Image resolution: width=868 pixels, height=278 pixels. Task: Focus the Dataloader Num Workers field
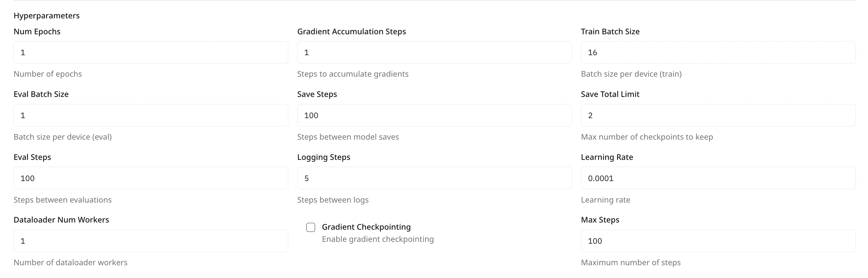pos(151,241)
